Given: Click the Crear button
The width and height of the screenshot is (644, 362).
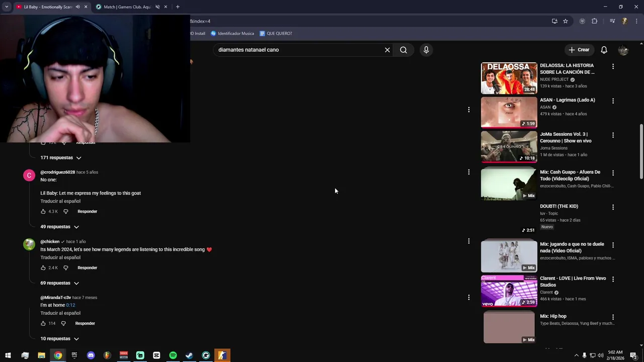Looking at the screenshot, I should pyautogui.click(x=579, y=50).
